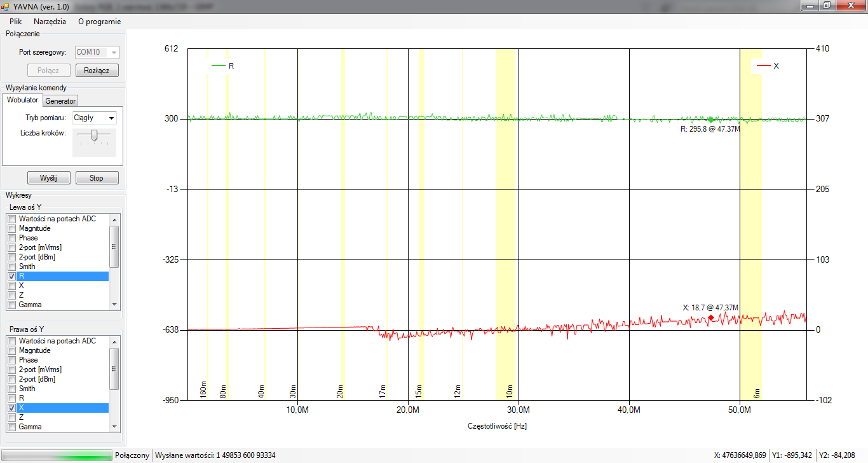Click the Rozłącz button
The height and width of the screenshot is (463, 868).
pyautogui.click(x=97, y=71)
